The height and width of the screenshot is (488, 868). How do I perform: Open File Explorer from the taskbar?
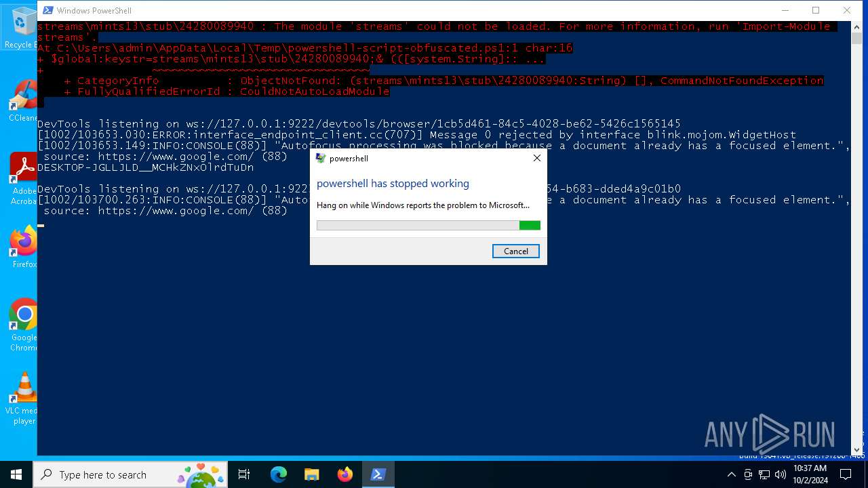pos(312,474)
